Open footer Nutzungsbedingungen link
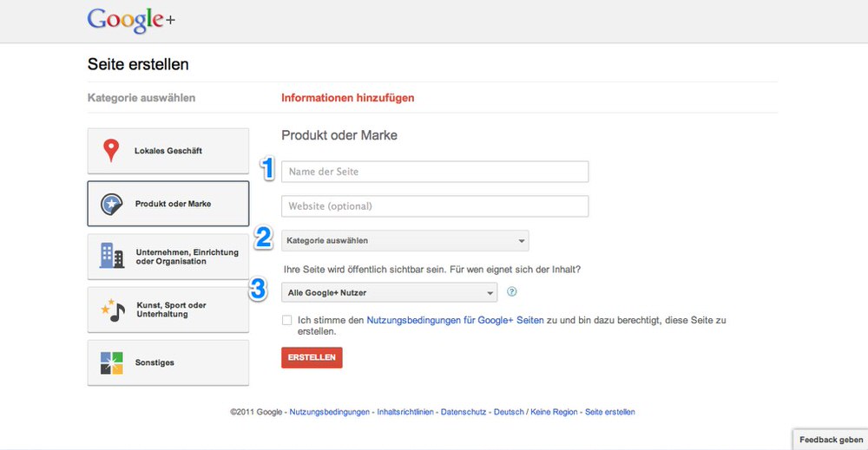 [329, 412]
